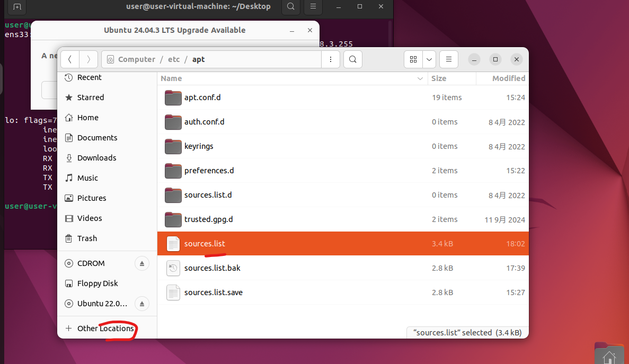Select the keyrings folder
This screenshot has width=629, height=364.
click(x=343, y=146)
